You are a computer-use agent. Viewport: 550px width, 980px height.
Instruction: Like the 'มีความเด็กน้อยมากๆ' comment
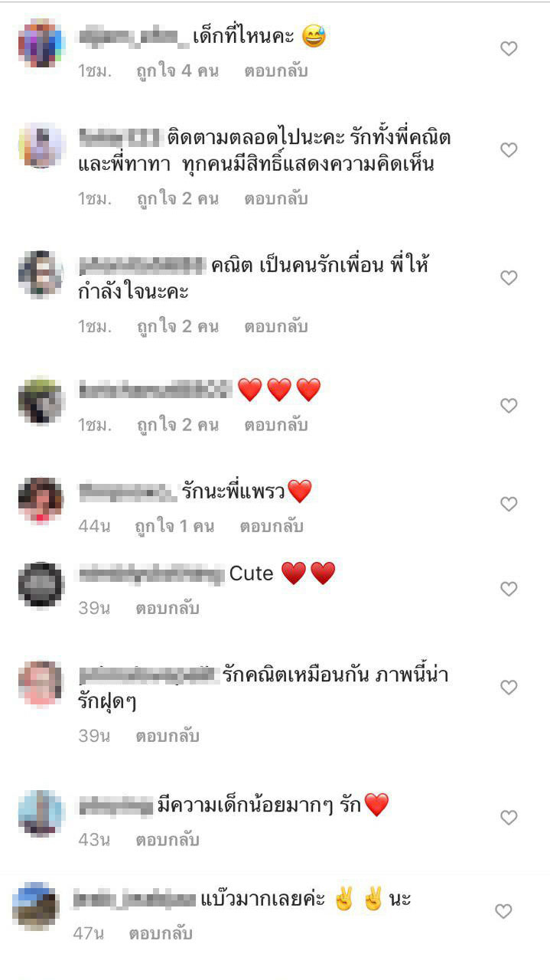pyautogui.click(x=509, y=818)
